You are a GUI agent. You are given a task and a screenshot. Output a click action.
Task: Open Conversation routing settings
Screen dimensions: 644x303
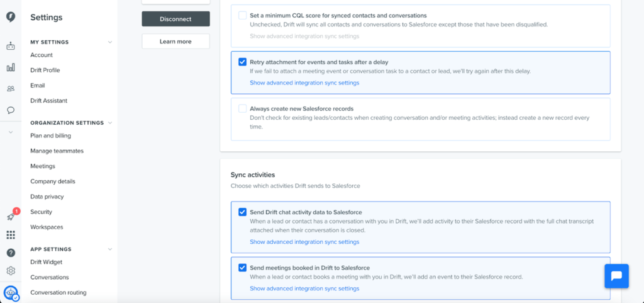[58, 293]
